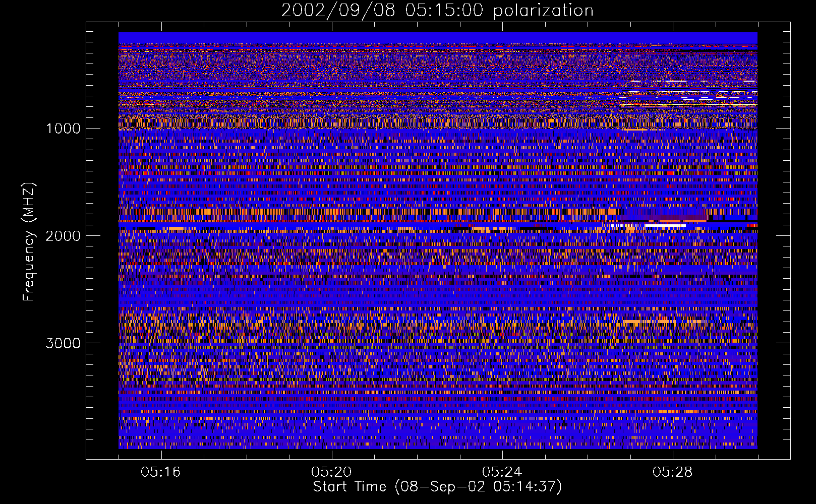Click the 3000 frequency tick label
The height and width of the screenshot is (504, 816).
63,343
